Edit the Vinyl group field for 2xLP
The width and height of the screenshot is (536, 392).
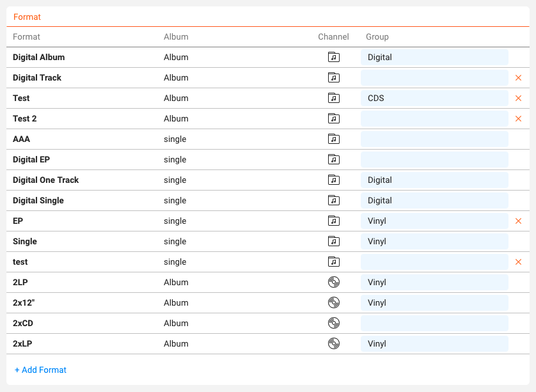pos(434,344)
